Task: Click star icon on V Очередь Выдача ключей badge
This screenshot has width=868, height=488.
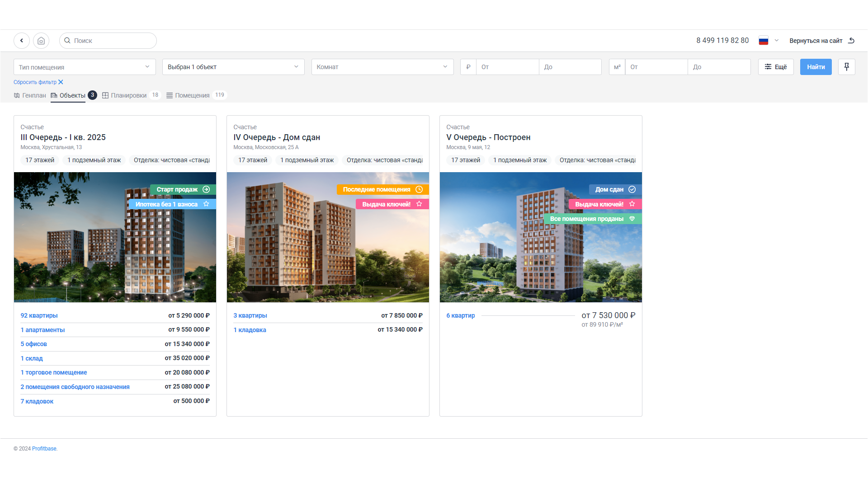Action: [632, 204]
